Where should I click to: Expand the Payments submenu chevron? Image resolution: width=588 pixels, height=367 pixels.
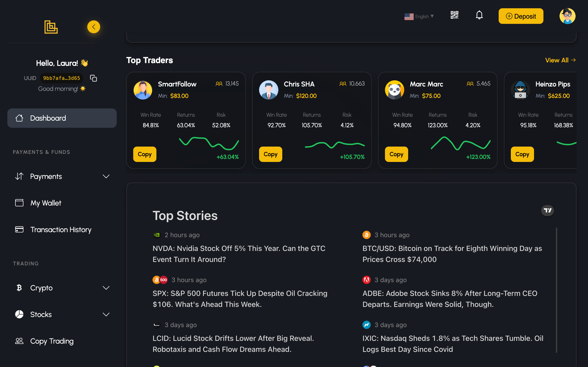(x=106, y=176)
